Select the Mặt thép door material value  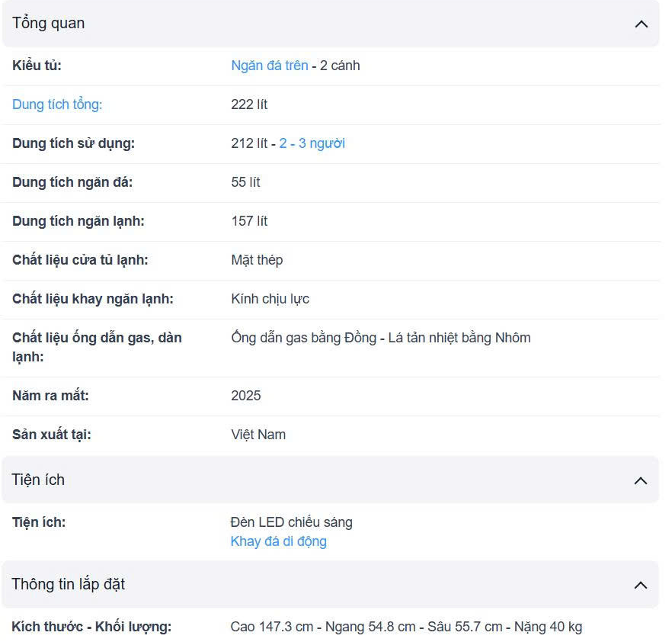pyautogui.click(x=257, y=260)
